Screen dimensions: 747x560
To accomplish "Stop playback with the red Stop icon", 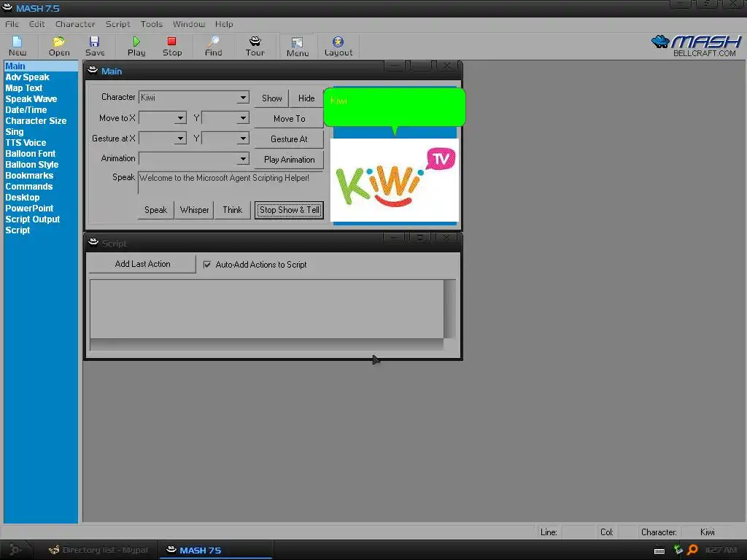I will [172, 46].
